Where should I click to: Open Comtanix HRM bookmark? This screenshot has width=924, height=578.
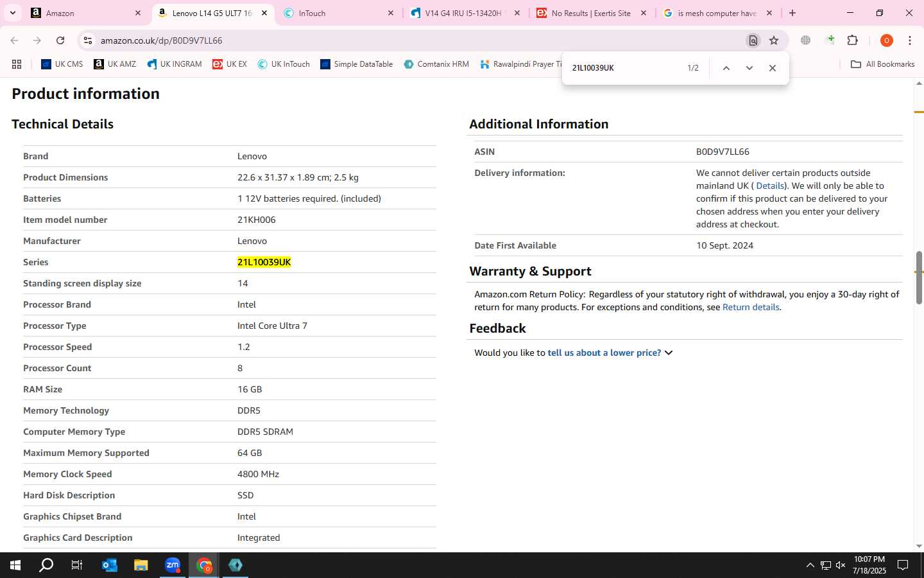point(436,64)
